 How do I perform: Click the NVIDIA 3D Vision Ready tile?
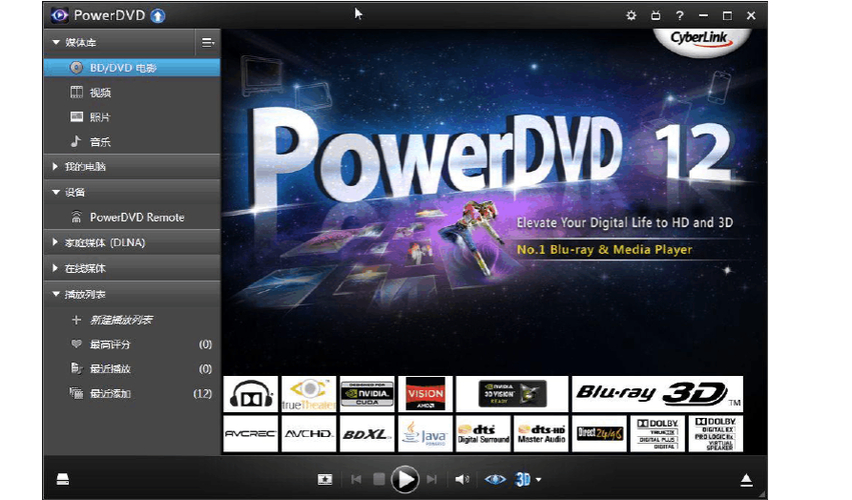click(512, 394)
